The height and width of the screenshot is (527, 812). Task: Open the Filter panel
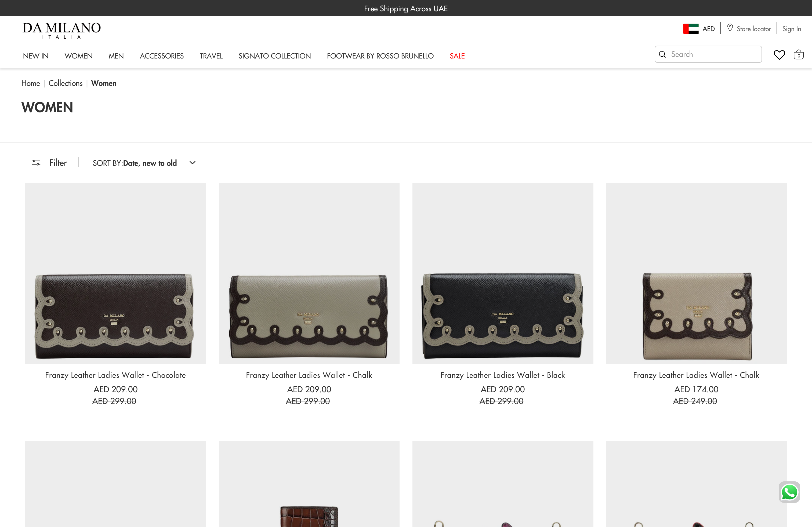49,163
